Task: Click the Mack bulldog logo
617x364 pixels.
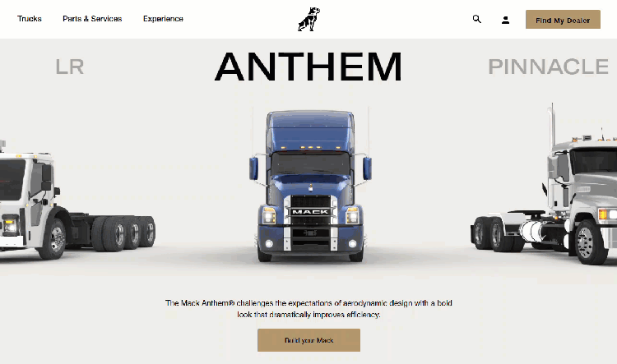Action: [308, 19]
